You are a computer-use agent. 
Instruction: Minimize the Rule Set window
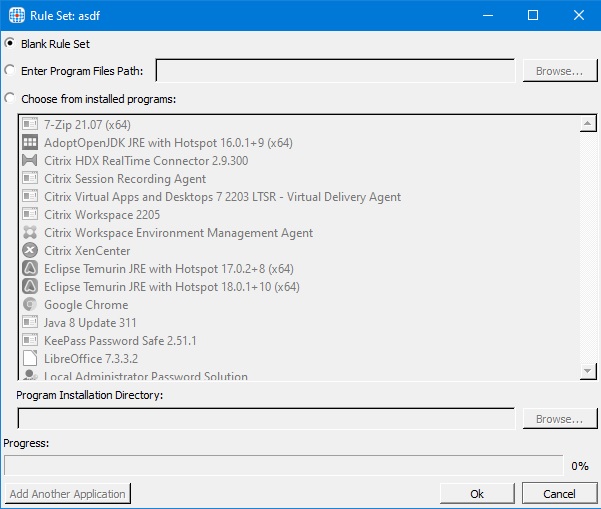488,15
